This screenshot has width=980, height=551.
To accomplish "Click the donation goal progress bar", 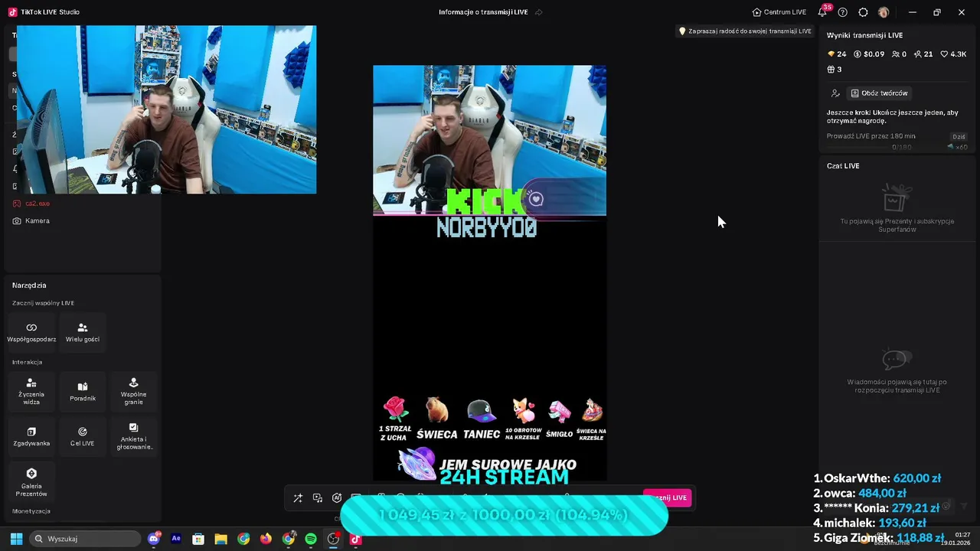I will click(x=504, y=515).
